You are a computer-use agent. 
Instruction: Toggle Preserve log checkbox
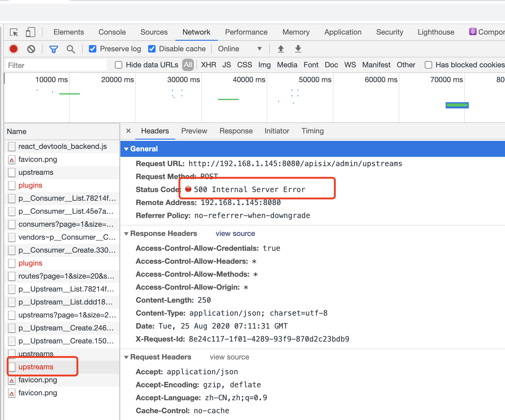tap(93, 49)
